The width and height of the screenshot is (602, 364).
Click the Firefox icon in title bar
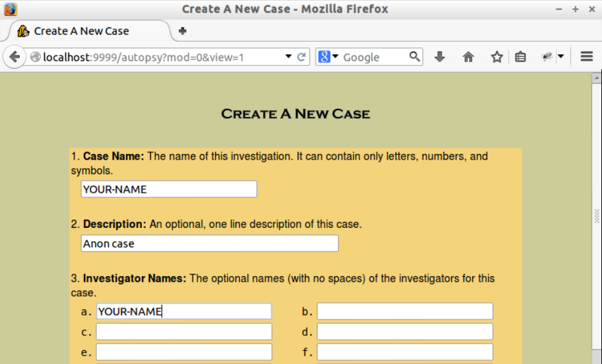tap(10, 9)
